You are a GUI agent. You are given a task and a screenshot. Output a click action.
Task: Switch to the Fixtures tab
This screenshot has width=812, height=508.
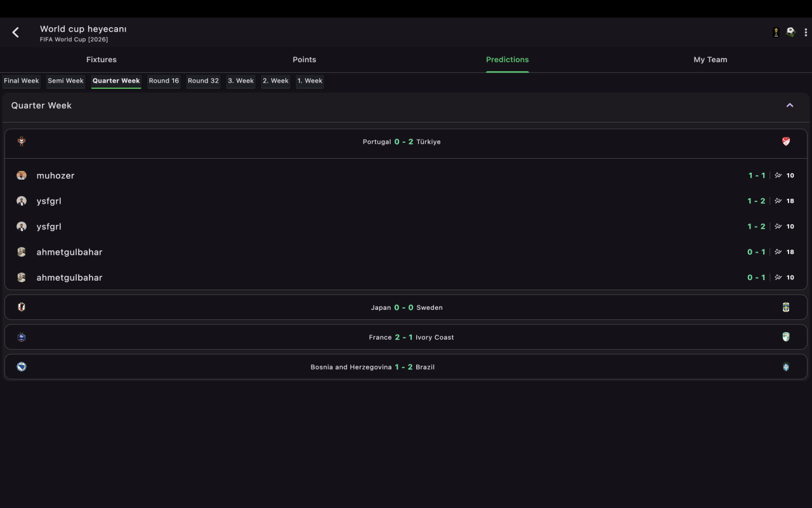(x=101, y=60)
